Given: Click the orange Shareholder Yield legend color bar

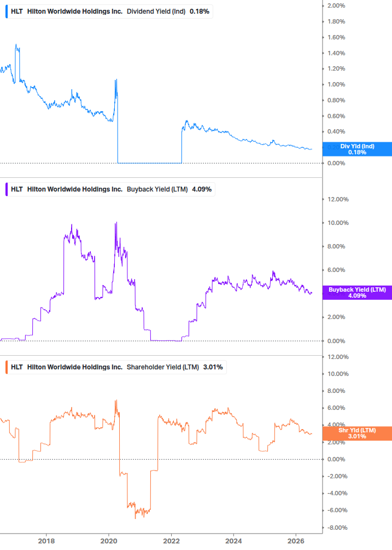Looking at the screenshot, I should 7,367.
